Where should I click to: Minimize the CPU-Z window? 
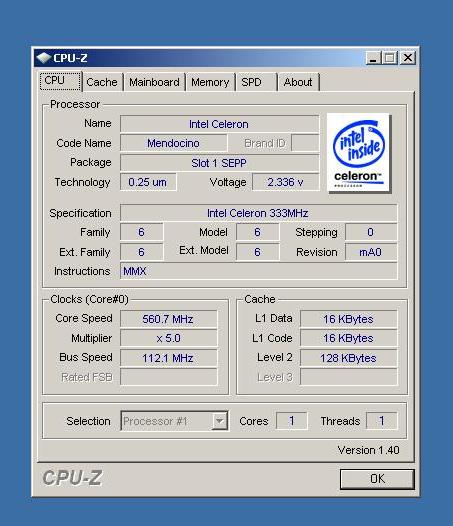[373, 58]
